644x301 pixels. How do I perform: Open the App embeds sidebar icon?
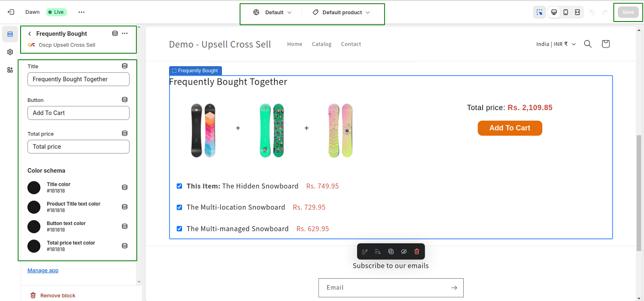pyautogui.click(x=10, y=70)
